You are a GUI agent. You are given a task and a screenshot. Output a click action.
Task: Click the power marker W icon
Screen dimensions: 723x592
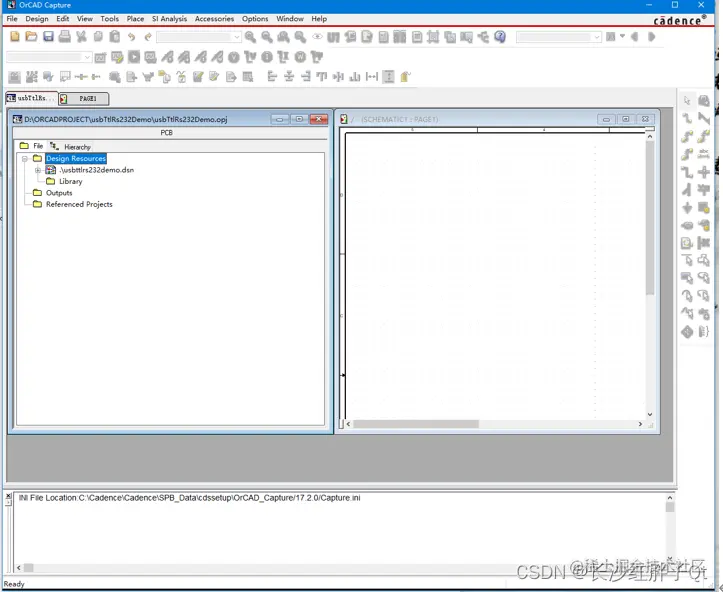click(x=300, y=57)
